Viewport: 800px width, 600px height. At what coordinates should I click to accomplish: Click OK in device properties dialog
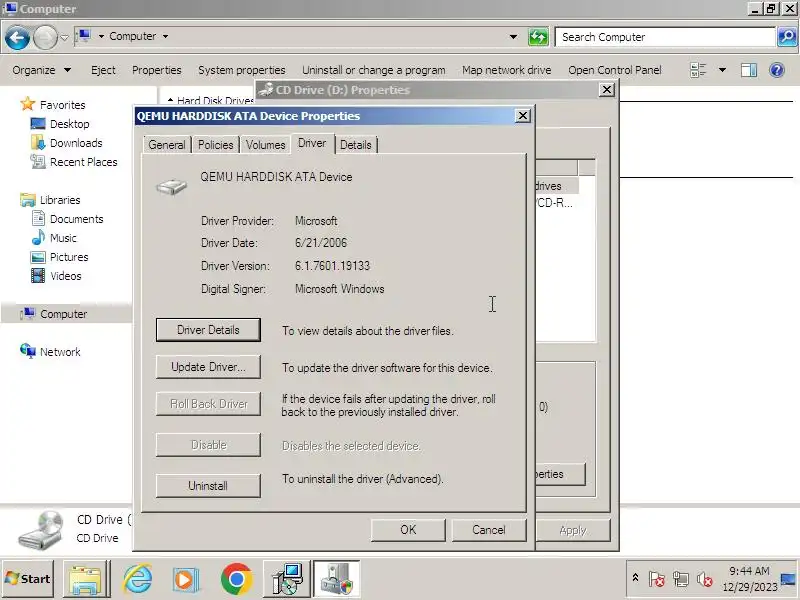pos(408,530)
